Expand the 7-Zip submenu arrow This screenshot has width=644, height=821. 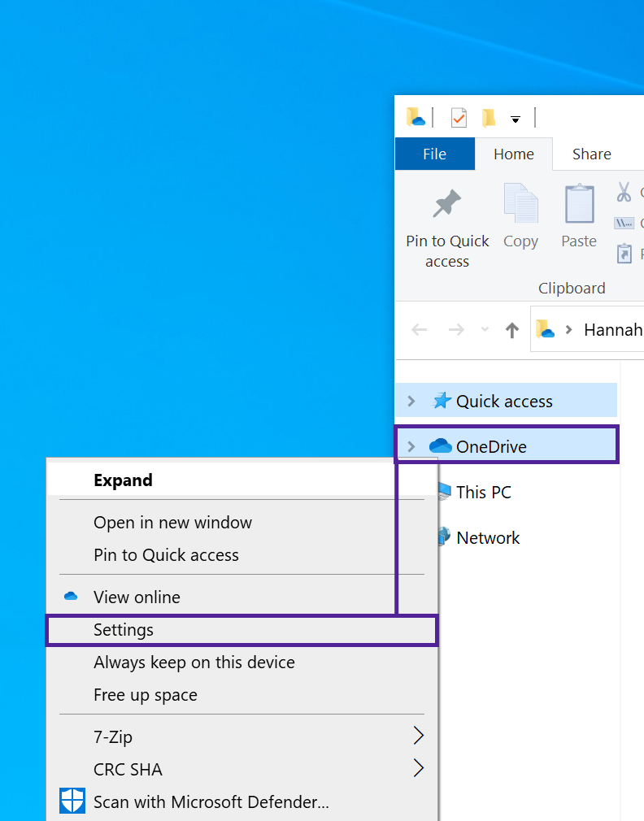pos(418,736)
